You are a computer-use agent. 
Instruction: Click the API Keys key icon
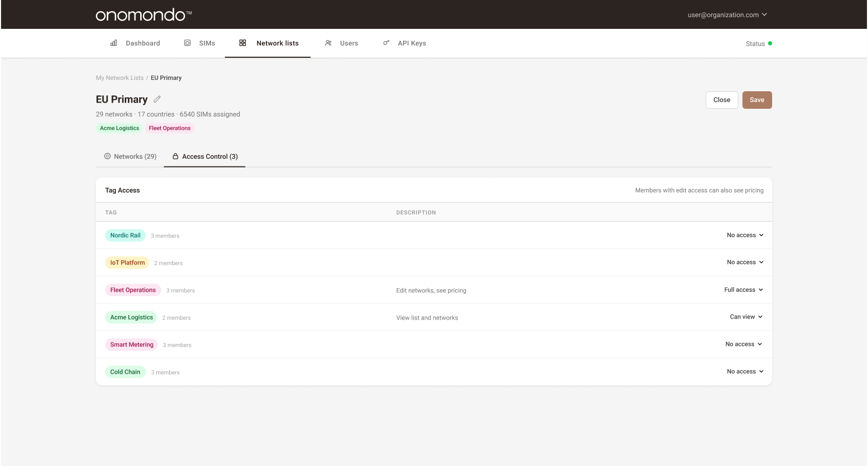tap(386, 43)
